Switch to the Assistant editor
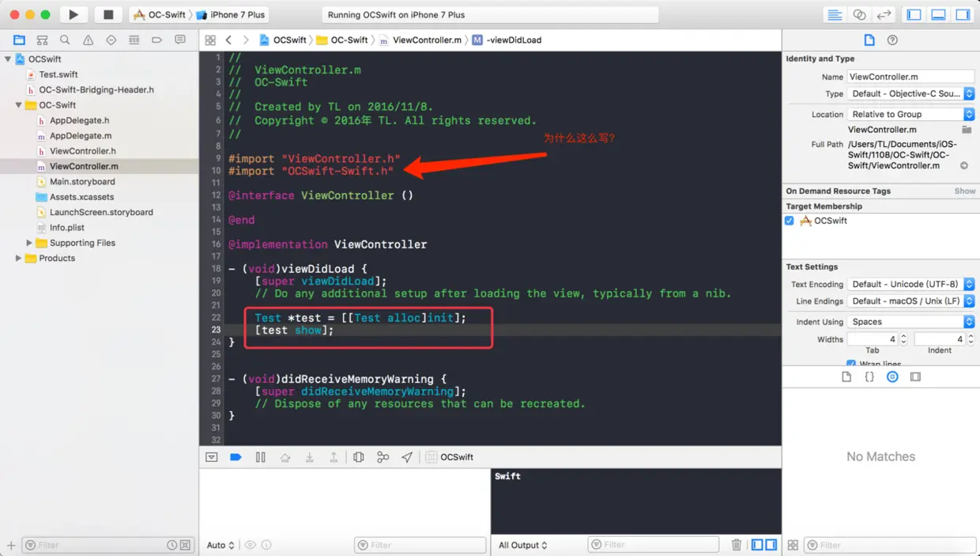The width and height of the screenshot is (980, 556). coord(859,15)
